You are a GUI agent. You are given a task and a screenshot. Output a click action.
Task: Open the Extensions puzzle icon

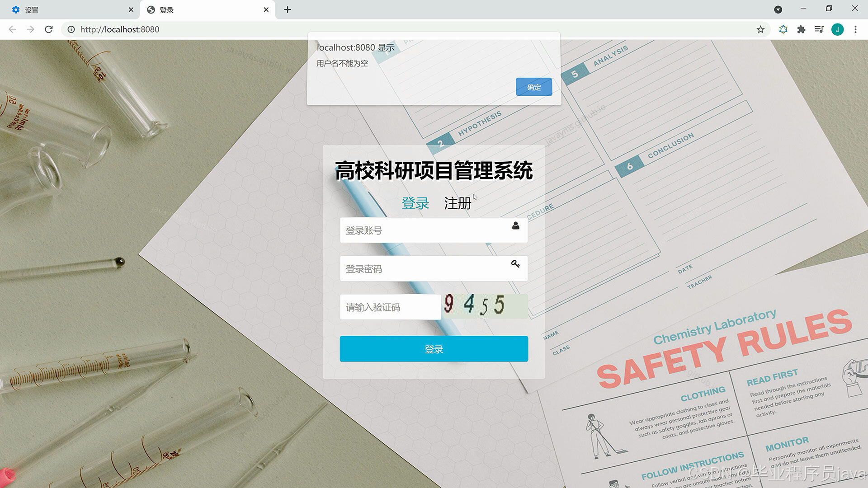801,29
